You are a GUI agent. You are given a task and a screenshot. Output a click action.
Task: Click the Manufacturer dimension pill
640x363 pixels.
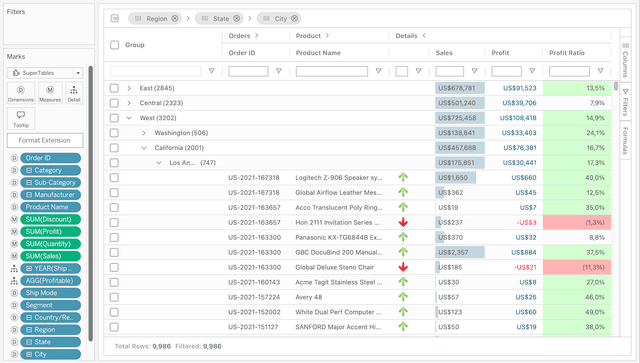tap(51, 195)
